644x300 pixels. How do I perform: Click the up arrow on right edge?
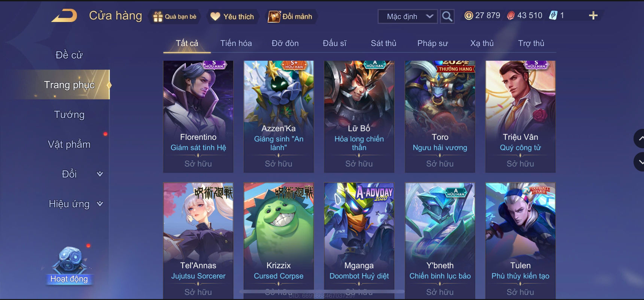point(639,139)
